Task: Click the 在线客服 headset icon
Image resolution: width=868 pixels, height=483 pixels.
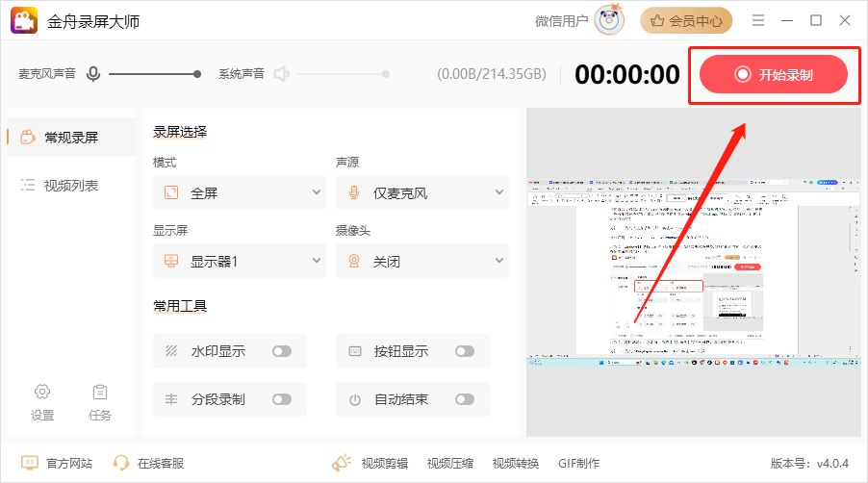Action: pyautogui.click(x=120, y=463)
